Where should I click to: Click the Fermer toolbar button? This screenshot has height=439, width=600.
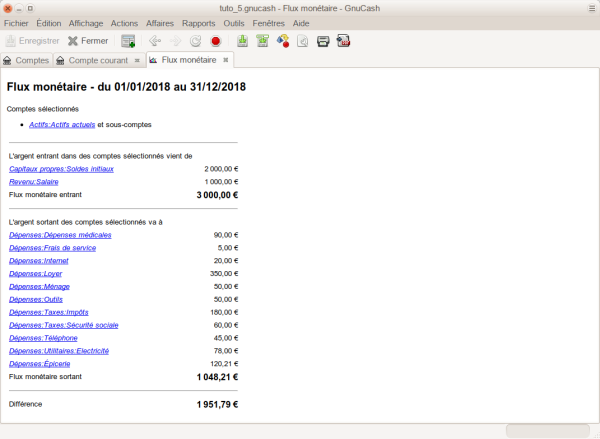pos(87,41)
